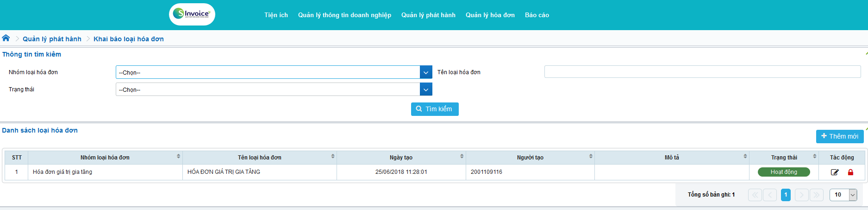Follow the Quản lý phát hành breadcrumb link
The height and width of the screenshot is (210, 868).
(52, 39)
